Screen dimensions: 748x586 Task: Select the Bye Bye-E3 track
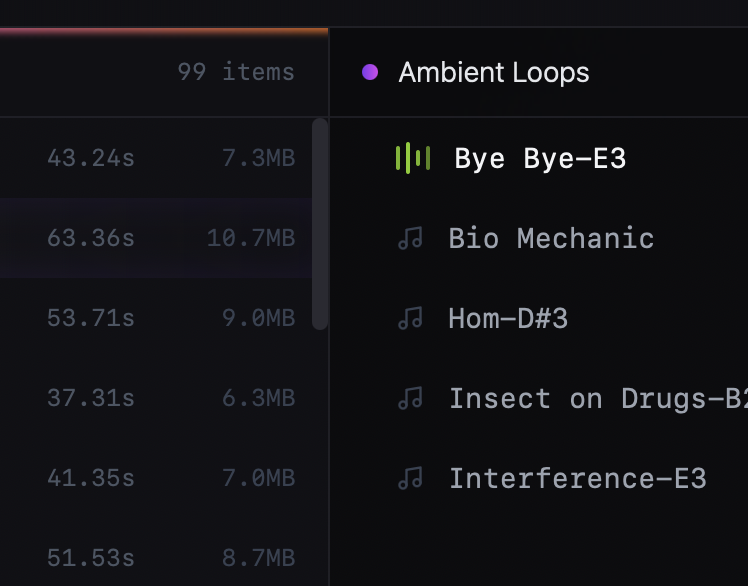point(540,158)
